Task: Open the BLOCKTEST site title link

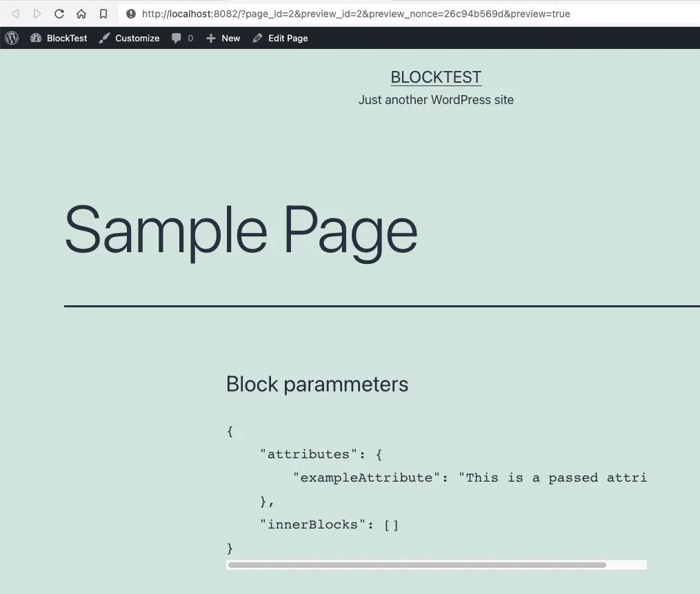Action: point(436,77)
